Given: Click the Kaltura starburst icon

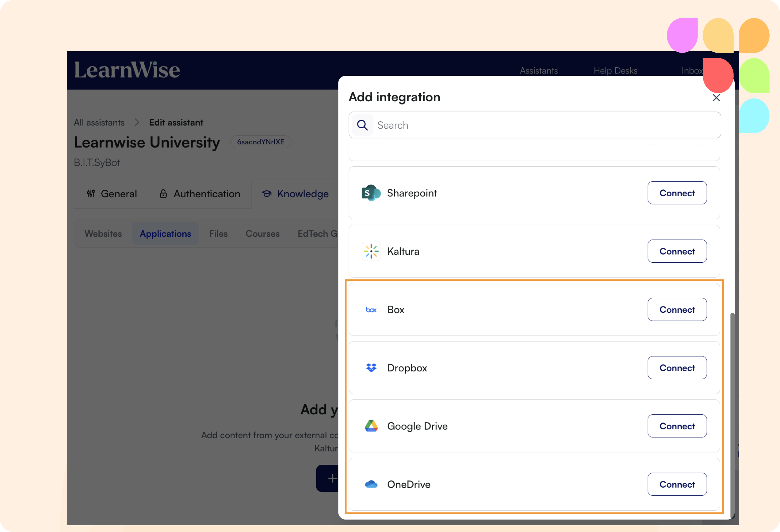Looking at the screenshot, I should point(371,251).
